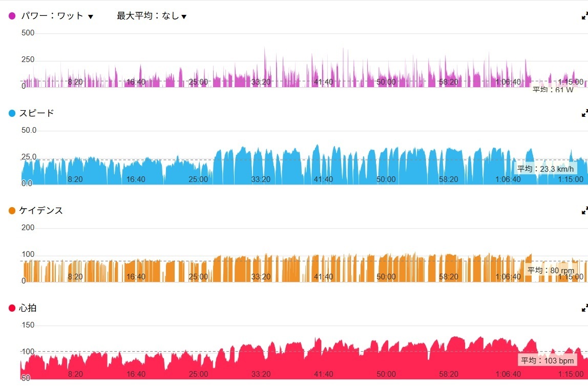Click the 1:06:40 marker on the heart rate chart
The image size is (588, 387).
click(508, 374)
